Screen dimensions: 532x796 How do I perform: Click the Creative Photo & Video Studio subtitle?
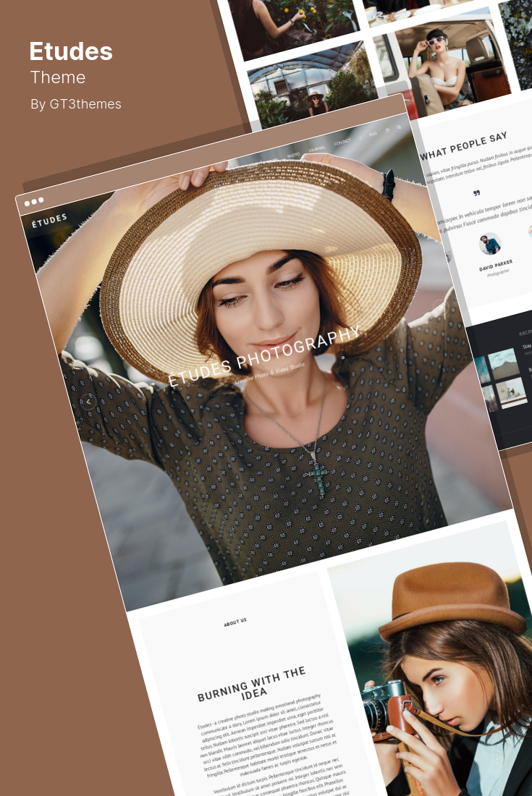coord(269,373)
